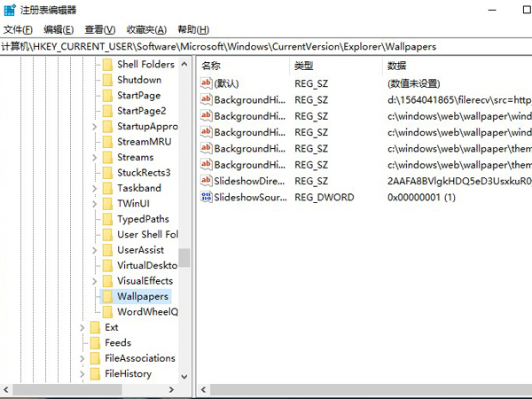Expand the Ext key in tree
Screen dimensions: 532x399
82,327
